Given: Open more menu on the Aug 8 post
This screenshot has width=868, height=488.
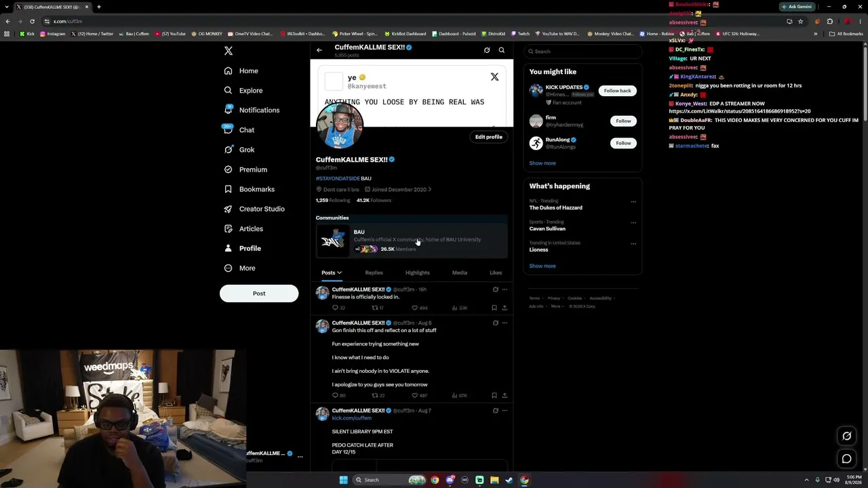Looking at the screenshot, I should 505,323.
